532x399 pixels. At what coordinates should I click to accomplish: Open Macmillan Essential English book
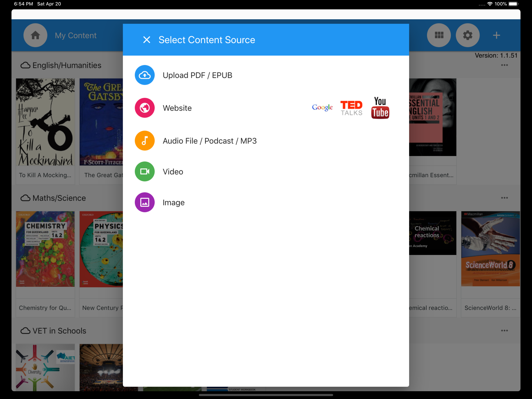[x=432, y=117]
